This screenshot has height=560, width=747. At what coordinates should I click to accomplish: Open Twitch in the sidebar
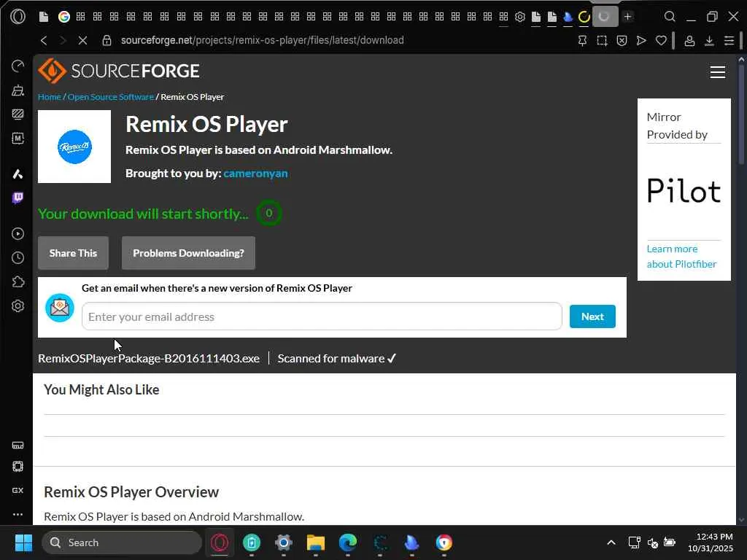tap(18, 198)
